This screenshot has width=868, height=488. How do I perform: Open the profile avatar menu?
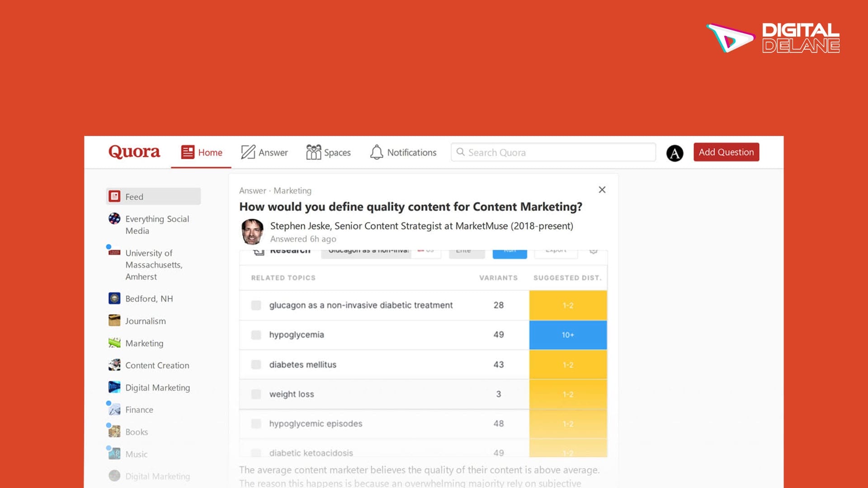coord(675,153)
